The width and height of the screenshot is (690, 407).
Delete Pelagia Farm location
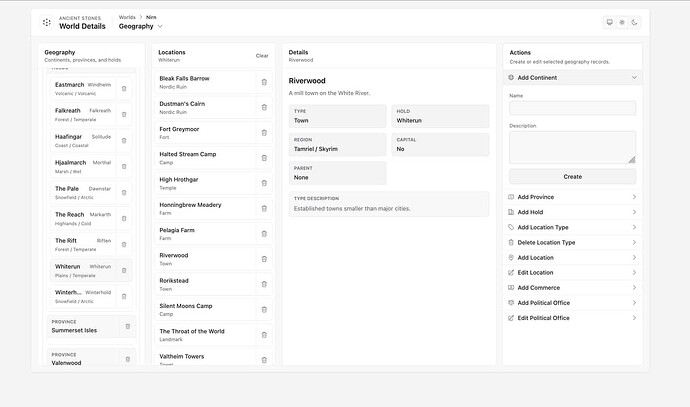[x=264, y=234]
